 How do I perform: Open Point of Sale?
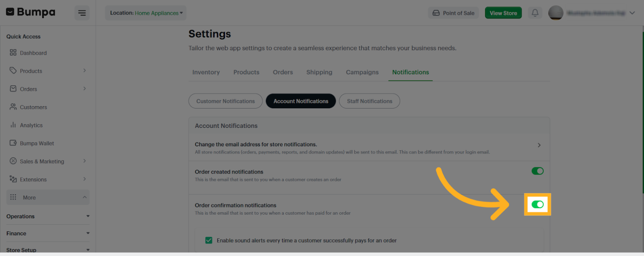click(453, 13)
